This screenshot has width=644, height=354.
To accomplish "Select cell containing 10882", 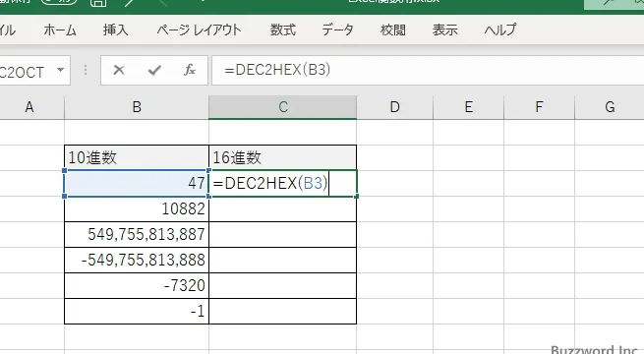I will coord(137,209).
